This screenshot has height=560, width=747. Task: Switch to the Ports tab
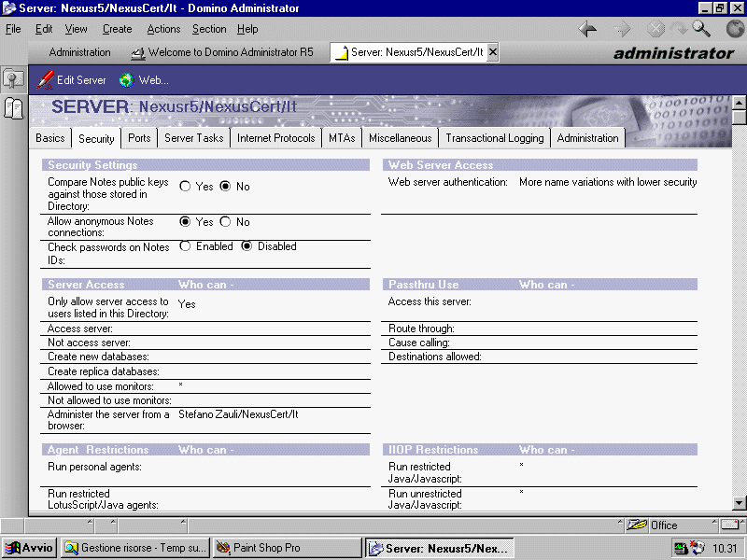click(x=139, y=138)
